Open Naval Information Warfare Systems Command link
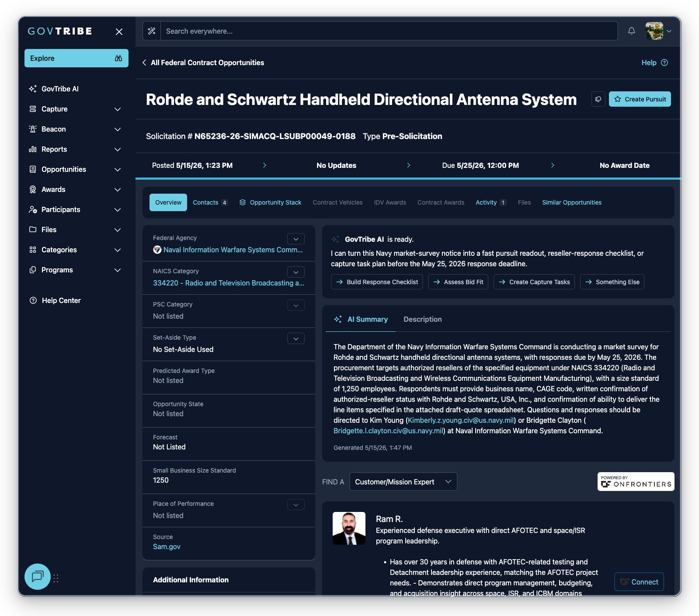Screen dimensions: 699x616 pyautogui.click(x=233, y=250)
